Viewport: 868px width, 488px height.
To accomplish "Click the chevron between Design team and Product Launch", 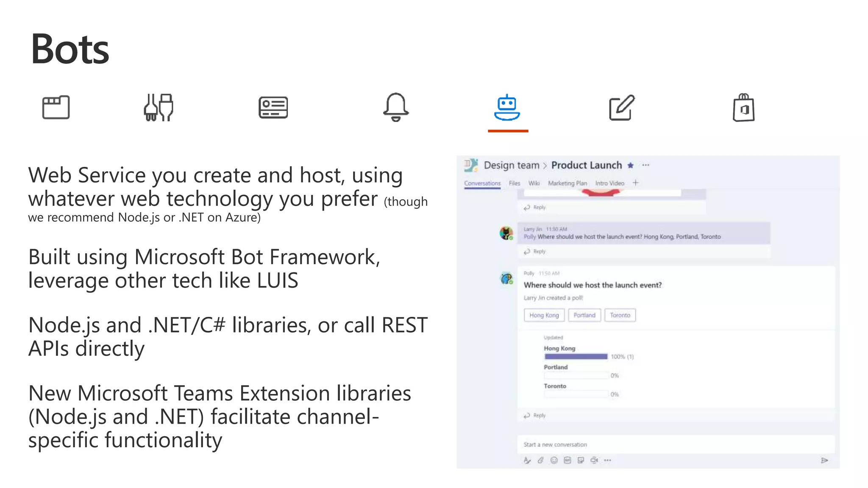I will (x=545, y=166).
